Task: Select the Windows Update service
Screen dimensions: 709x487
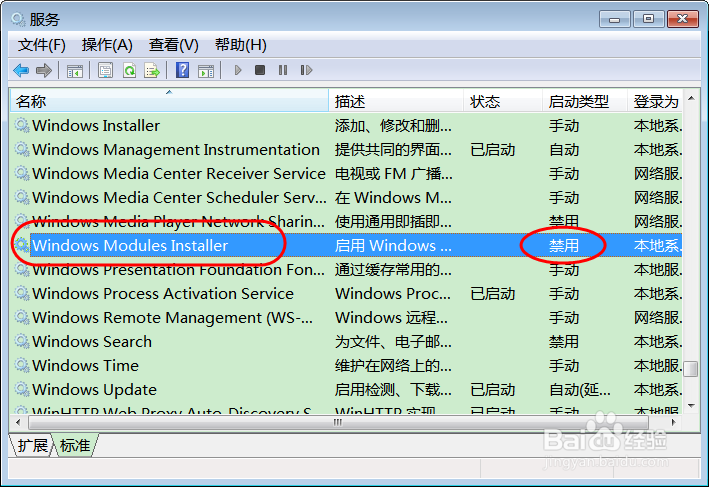Action: pyautogui.click(x=346, y=389)
